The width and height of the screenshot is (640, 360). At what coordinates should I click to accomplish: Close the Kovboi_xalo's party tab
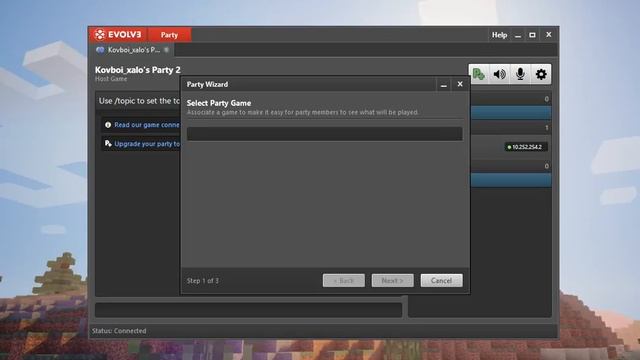click(166, 50)
